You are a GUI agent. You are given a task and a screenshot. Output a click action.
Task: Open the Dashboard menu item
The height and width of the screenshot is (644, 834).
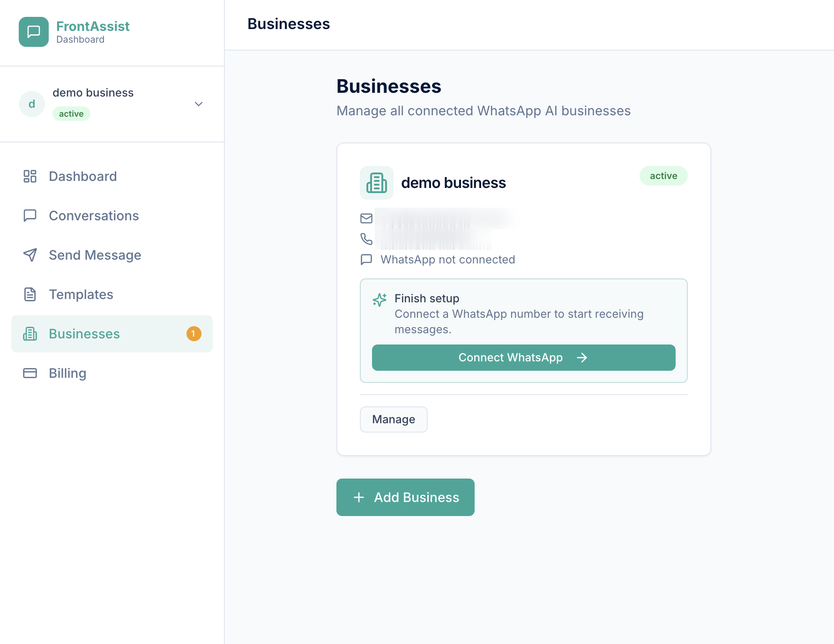coord(112,176)
